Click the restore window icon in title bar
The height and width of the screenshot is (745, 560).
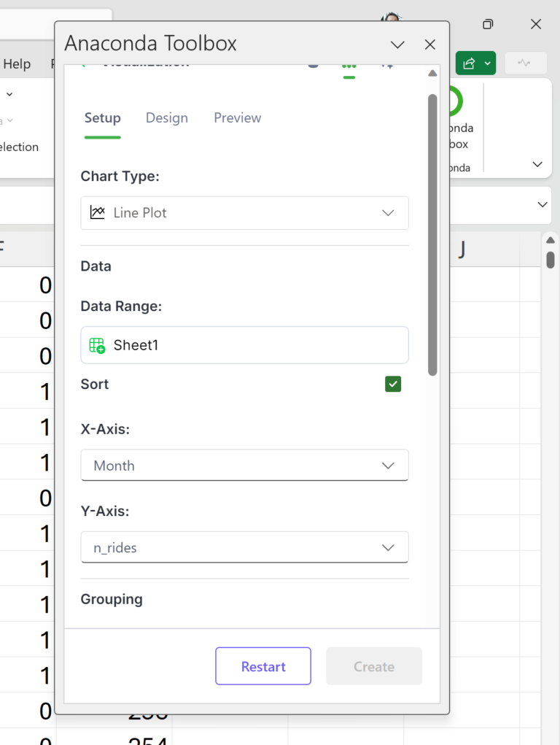click(x=488, y=24)
